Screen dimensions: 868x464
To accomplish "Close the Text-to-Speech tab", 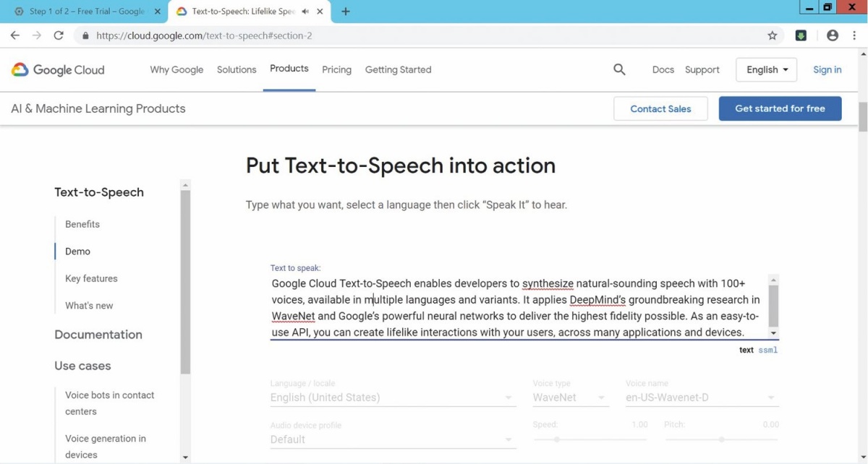I will (321, 12).
